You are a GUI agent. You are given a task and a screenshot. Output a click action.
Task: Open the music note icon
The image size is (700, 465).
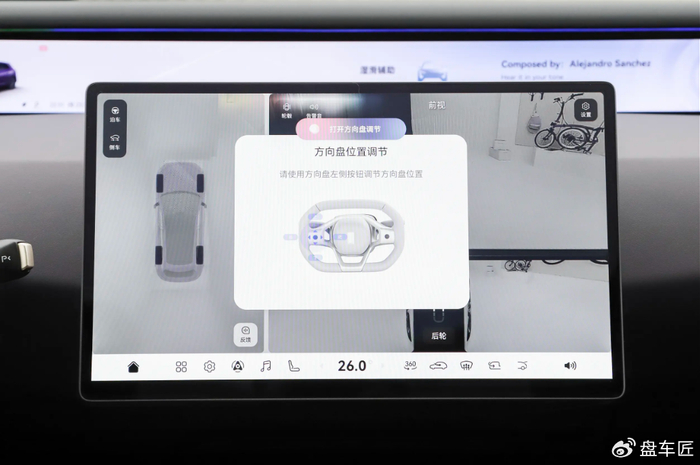point(266,367)
